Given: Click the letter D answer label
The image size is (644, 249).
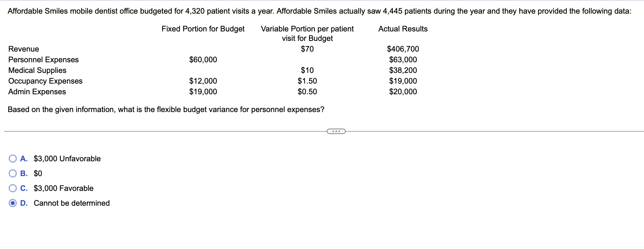Looking at the screenshot, I should pos(25,203).
